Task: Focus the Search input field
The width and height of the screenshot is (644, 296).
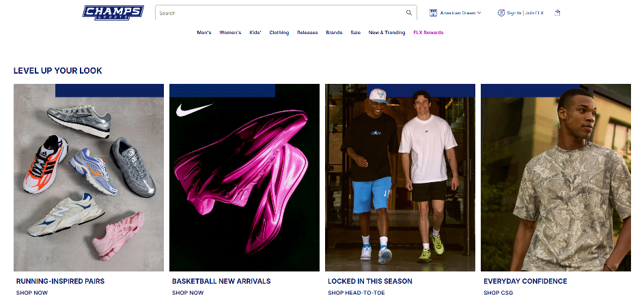Action: [286, 13]
